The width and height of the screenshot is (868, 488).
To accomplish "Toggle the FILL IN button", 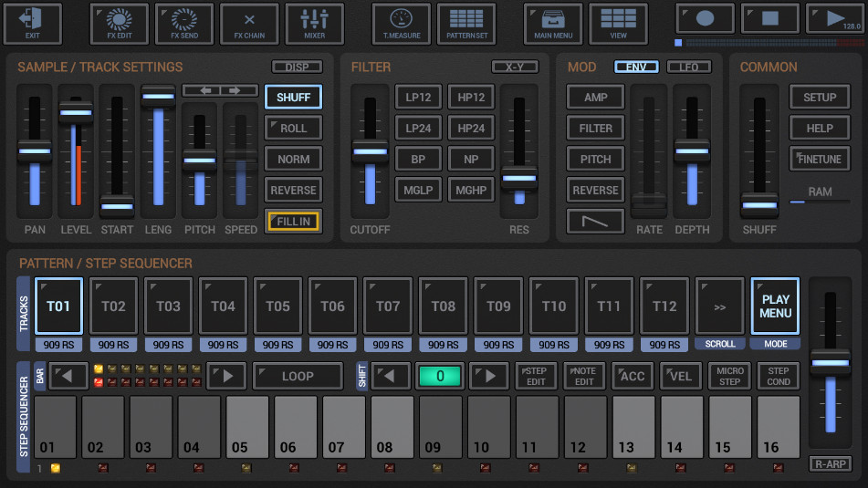I will (x=293, y=222).
